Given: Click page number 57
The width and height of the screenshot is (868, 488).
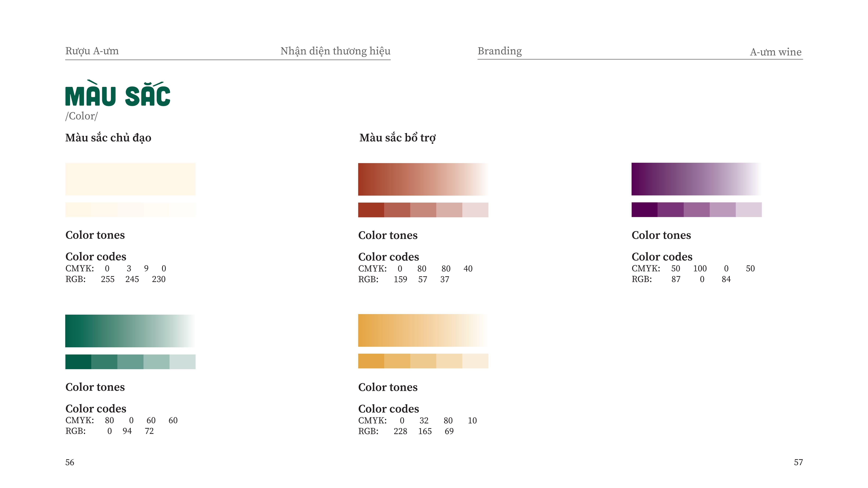Looking at the screenshot, I should pyautogui.click(x=798, y=462).
